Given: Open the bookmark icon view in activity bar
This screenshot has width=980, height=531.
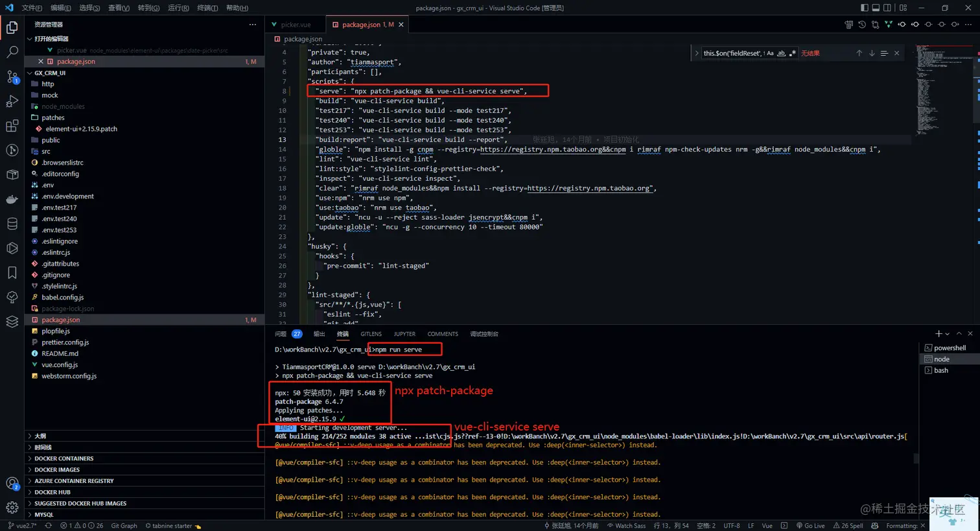Looking at the screenshot, I should (x=12, y=272).
